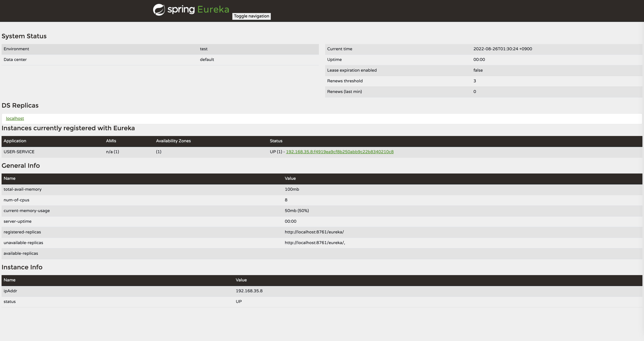Open the USER-SERVICE instance status link
This screenshot has height=341, width=644.
click(339, 152)
